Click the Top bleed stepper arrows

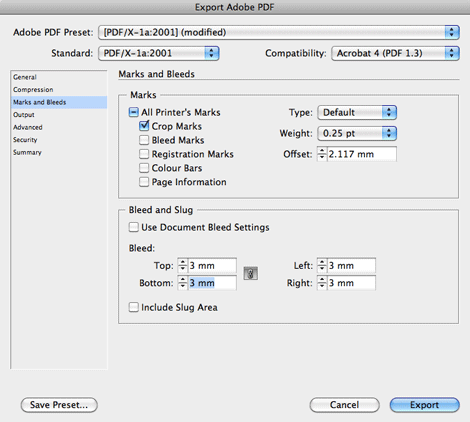183,265
